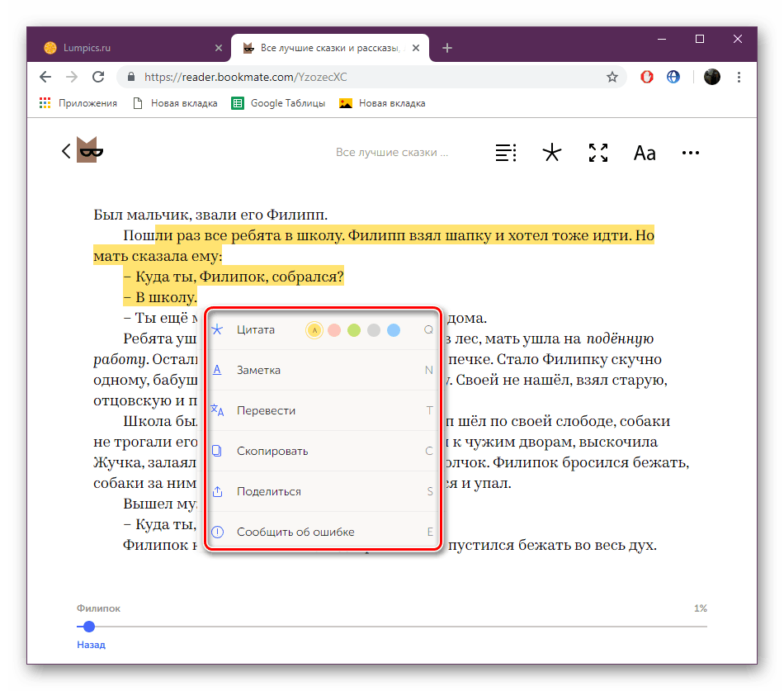Click the browser back arrow
Image resolution: width=784 pixels, height=691 pixels.
click(x=45, y=77)
